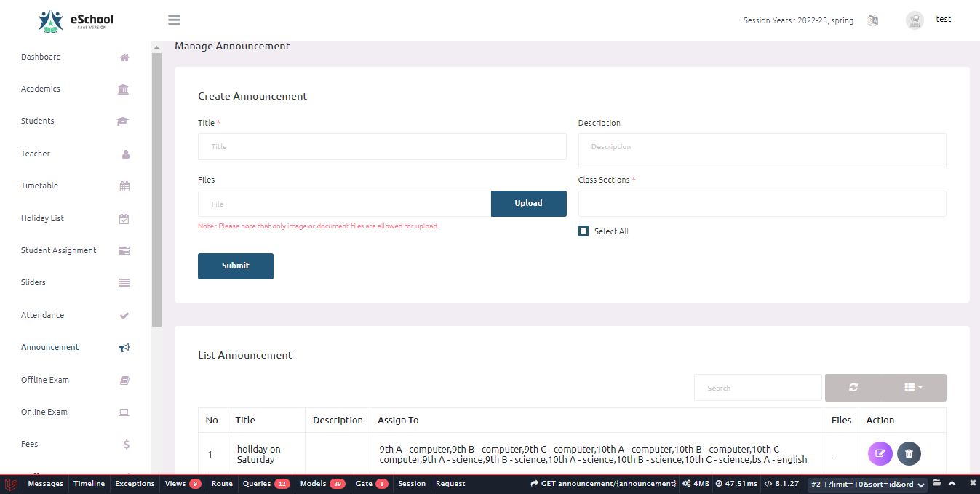The image size is (980, 494).
Task: Toggle the hamburger sidebar menu icon
Action: point(174,20)
